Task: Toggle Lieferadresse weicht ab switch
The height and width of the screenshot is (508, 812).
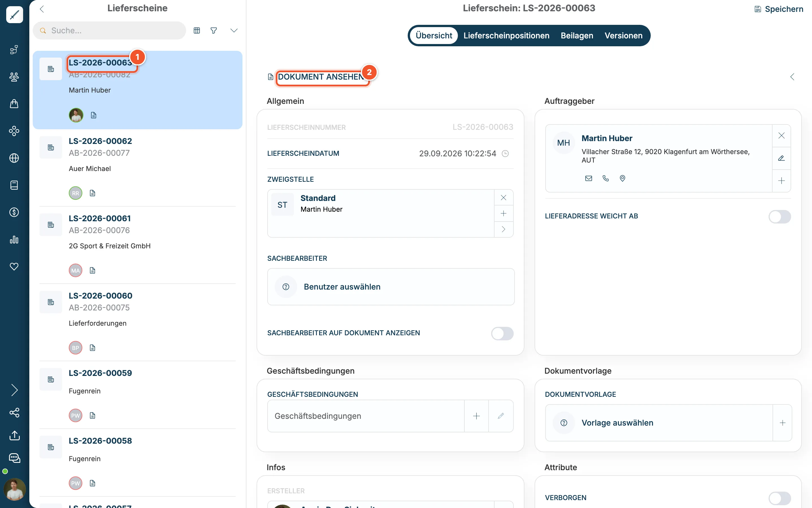Action: coord(780,217)
